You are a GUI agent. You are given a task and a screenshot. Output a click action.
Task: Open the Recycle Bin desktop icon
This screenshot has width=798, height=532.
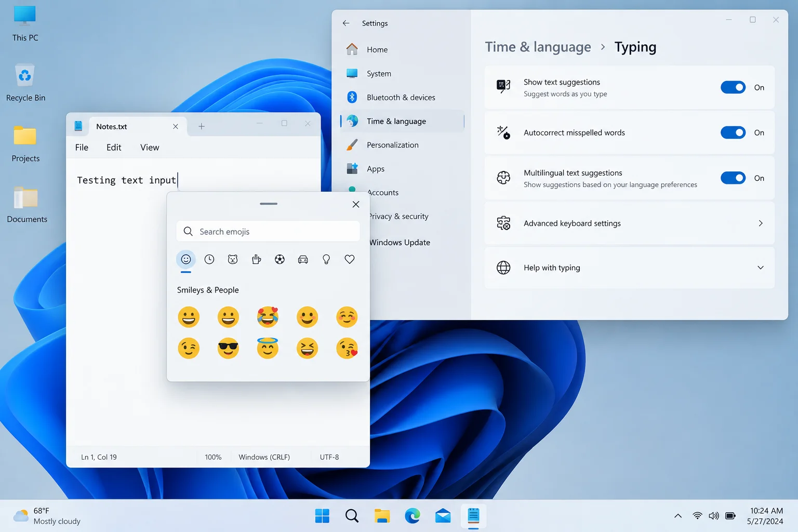click(25, 83)
